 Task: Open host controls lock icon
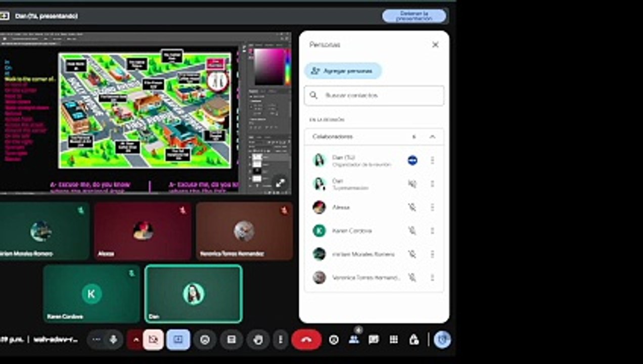(x=414, y=340)
